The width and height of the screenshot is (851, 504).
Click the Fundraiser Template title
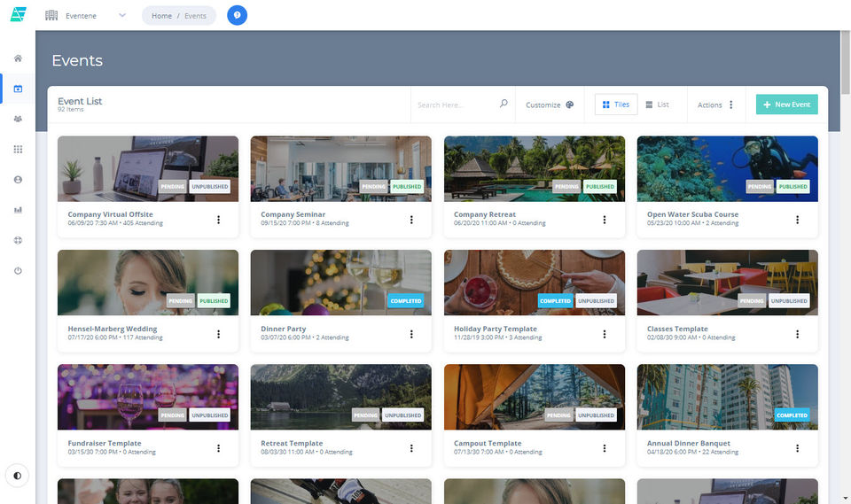[x=105, y=443]
